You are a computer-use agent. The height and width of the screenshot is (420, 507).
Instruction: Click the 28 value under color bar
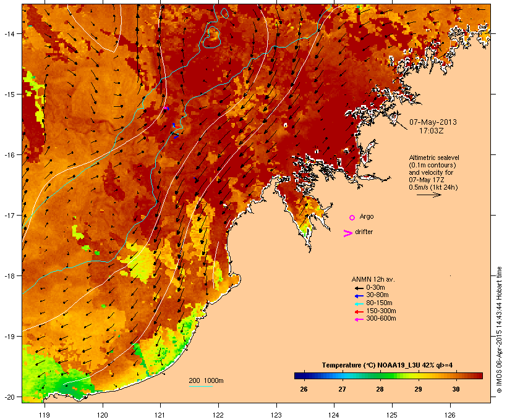(380, 389)
